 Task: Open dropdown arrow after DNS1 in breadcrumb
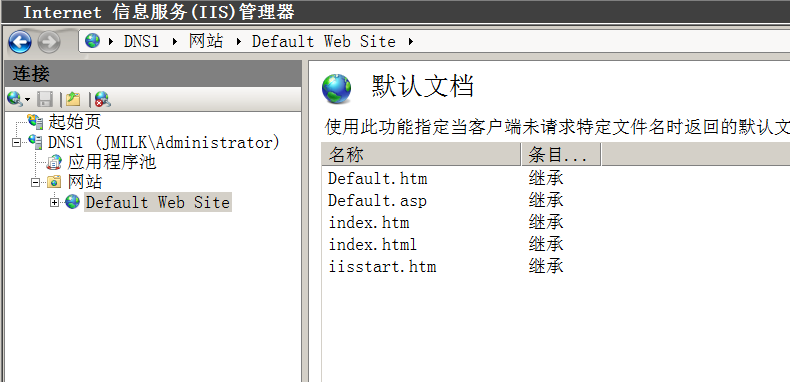point(175,41)
